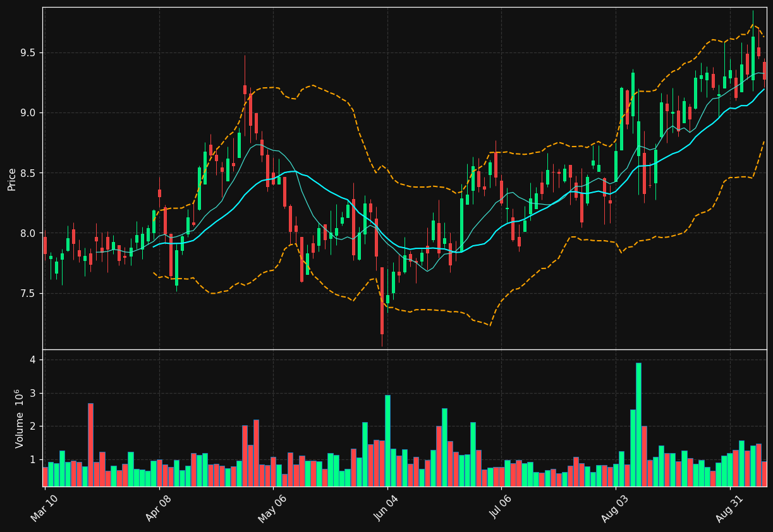The height and width of the screenshot is (532, 773).
Task: Click the volume axis tick label 4
Action: pyautogui.click(x=33, y=360)
